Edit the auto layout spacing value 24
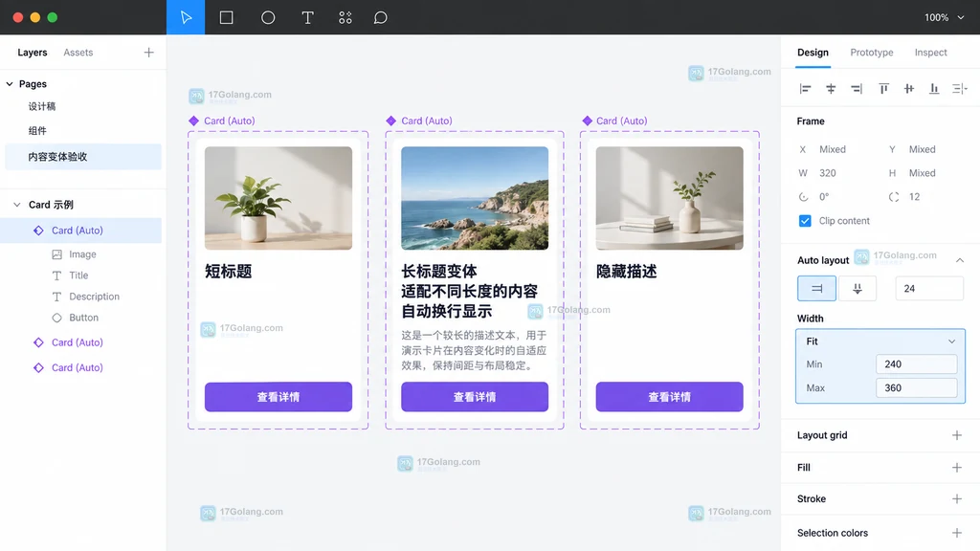 tap(929, 288)
